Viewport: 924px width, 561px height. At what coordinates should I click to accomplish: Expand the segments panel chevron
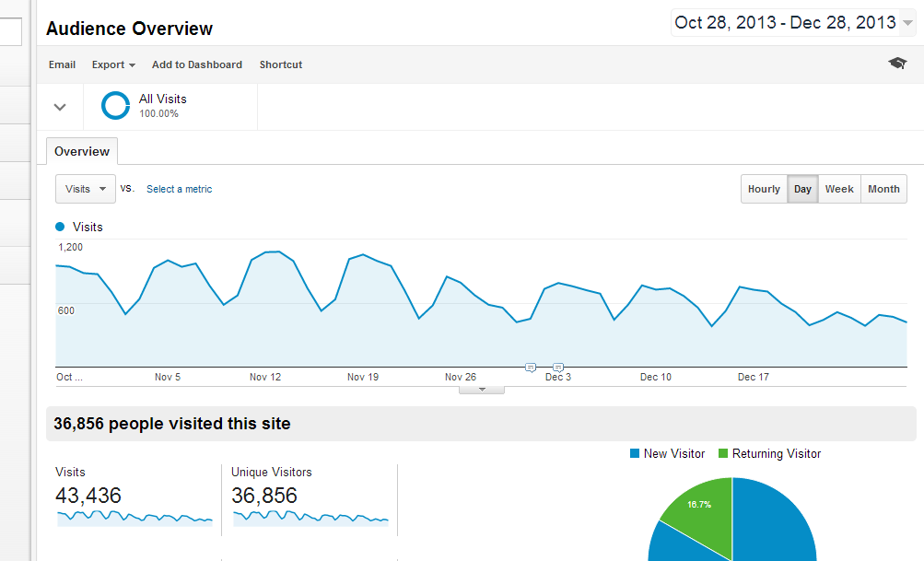pos(60,107)
